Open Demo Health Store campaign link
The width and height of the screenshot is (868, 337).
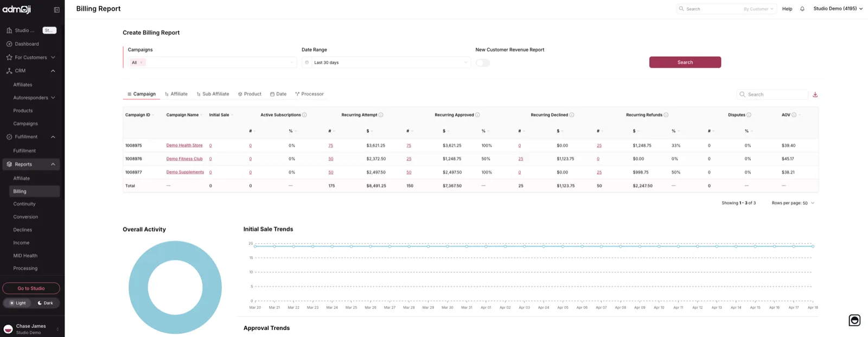[x=184, y=145]
